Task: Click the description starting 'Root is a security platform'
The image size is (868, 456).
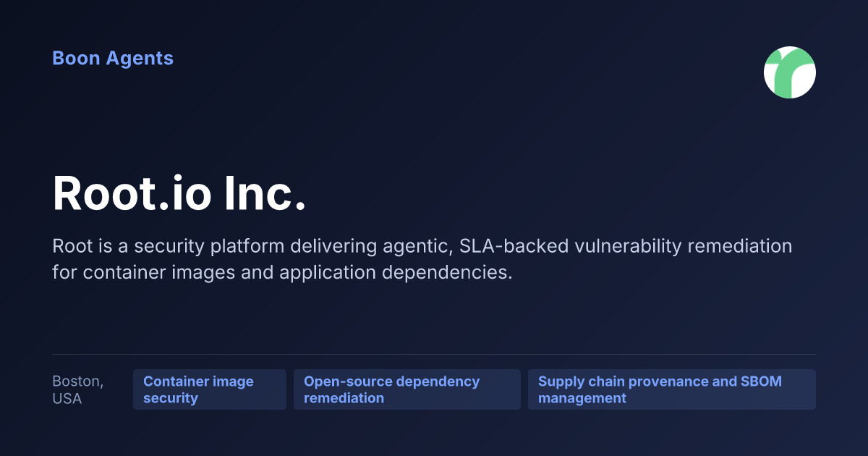Action: [x=422, y=259]
